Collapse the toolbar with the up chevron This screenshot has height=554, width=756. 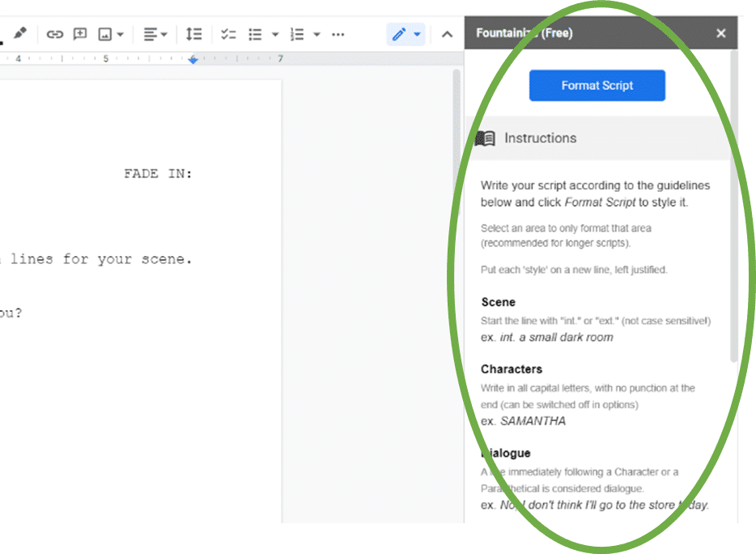447,34
